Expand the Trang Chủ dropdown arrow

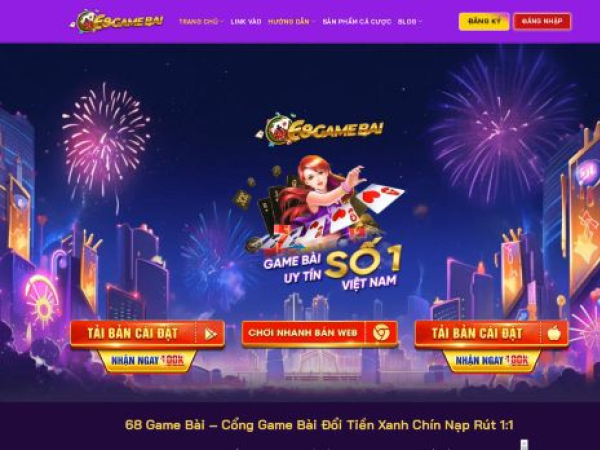point(222,22)
